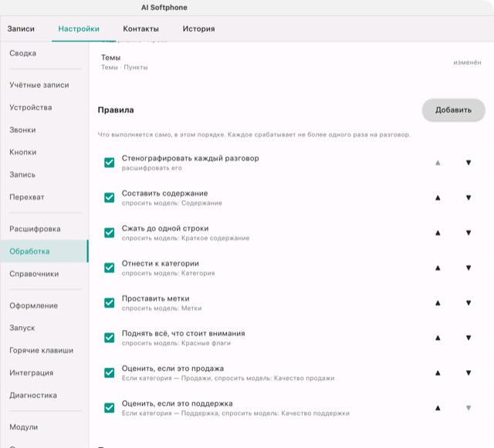Open rule "Оценить, если это поддержка"
This screenshot has width=494, height=448.
(235, 408)
